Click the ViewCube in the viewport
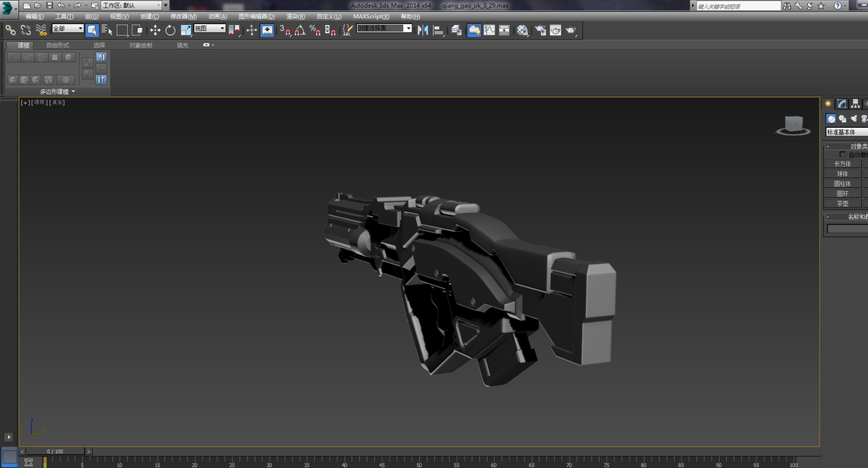The width and height of the screenshot is (868, 468). click(x=793, y=125)
